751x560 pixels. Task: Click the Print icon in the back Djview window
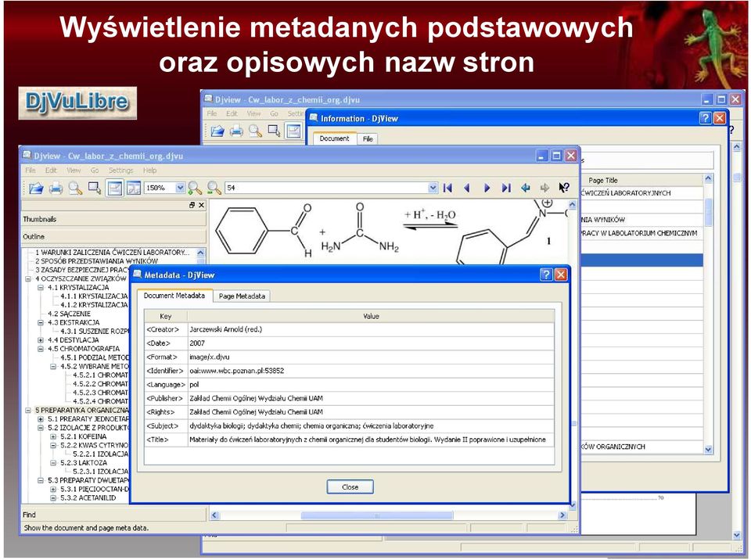[x=236, y=131]
